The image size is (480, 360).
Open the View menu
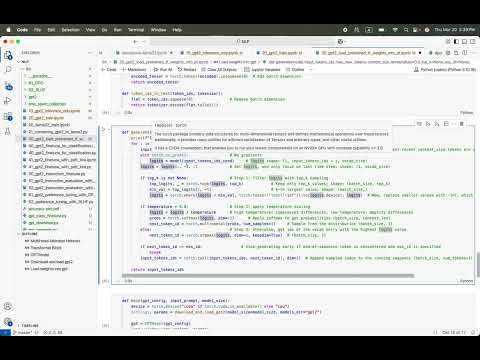point(90,30)
